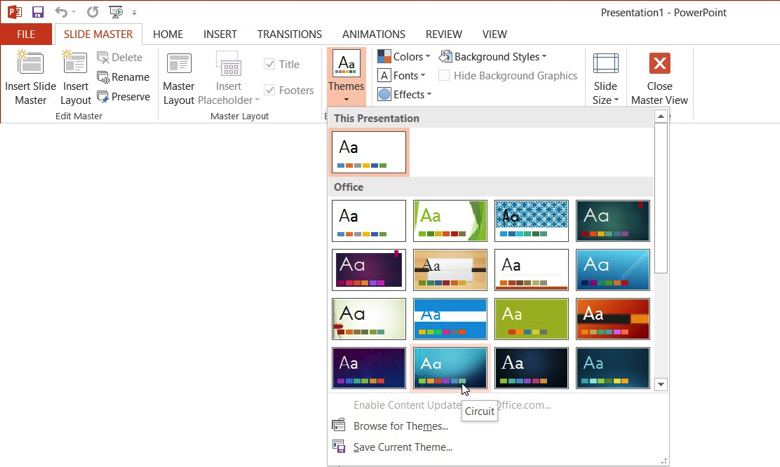
Task: Toggle the Title checkbox
Action: [x=270, y=64]
